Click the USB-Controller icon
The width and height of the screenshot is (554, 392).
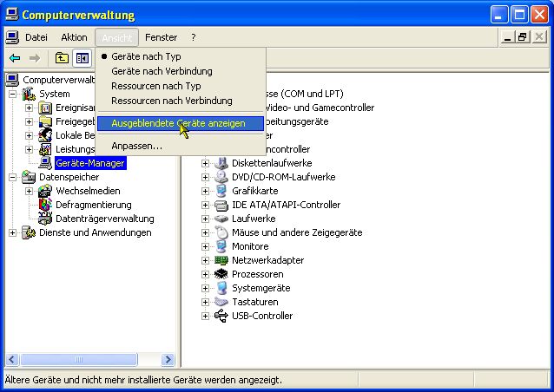tap(221, 316)
